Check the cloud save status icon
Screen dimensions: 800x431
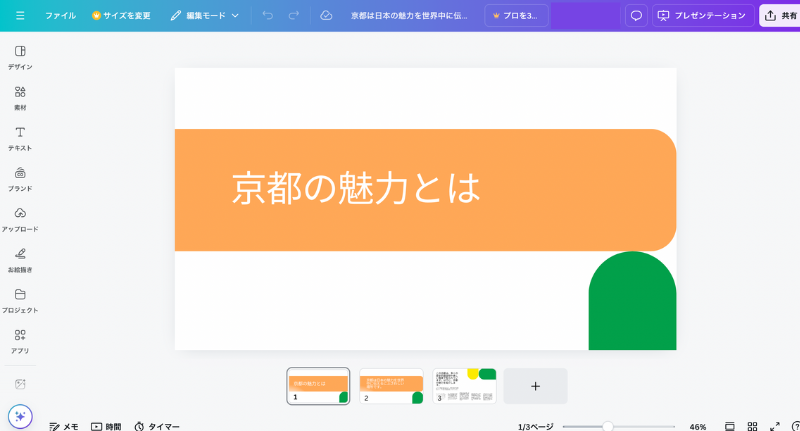click(326, 16)
